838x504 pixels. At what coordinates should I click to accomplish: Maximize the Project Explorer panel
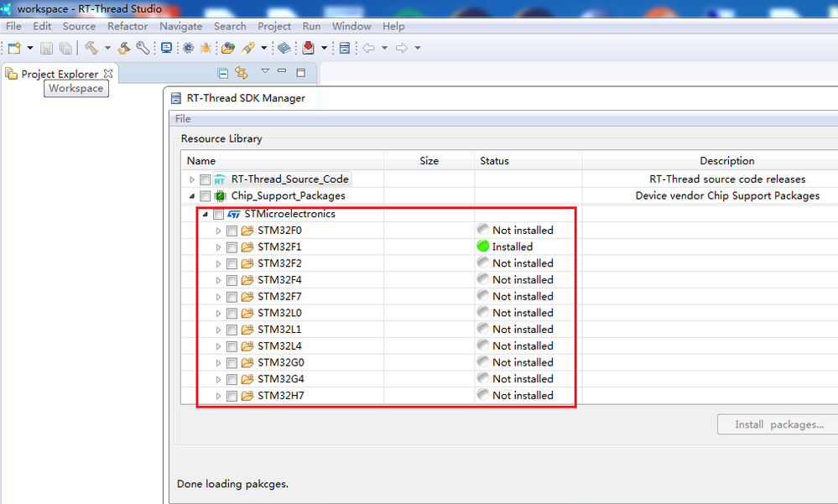(301, 73)
